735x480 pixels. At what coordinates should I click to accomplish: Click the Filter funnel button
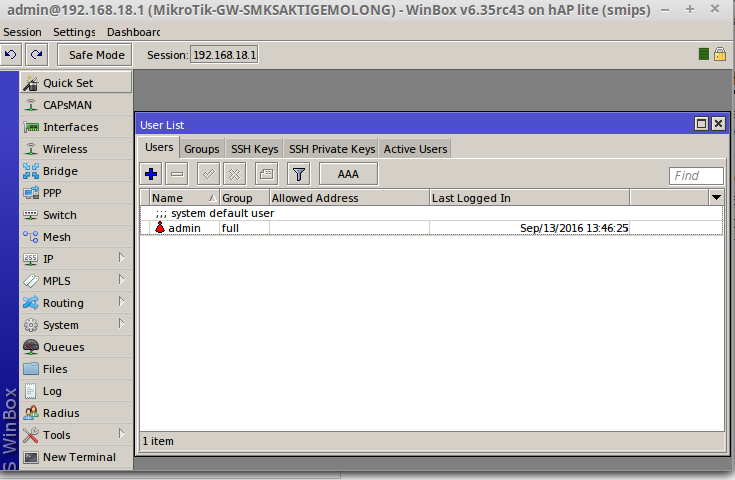tap(299, 174)
